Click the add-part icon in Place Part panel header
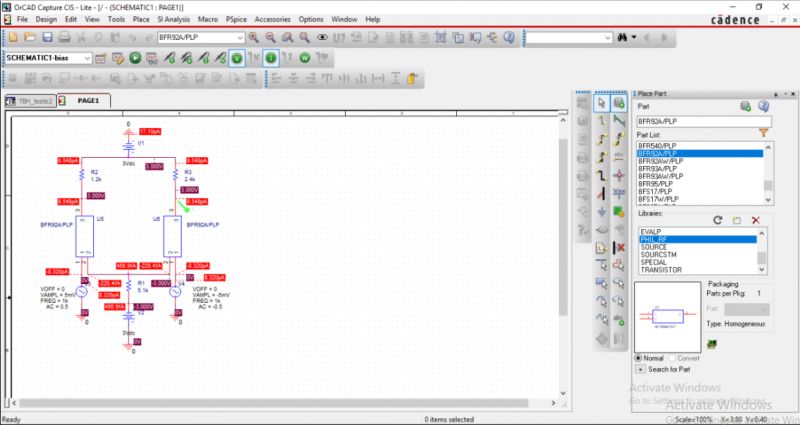 (x=745, y=106)
